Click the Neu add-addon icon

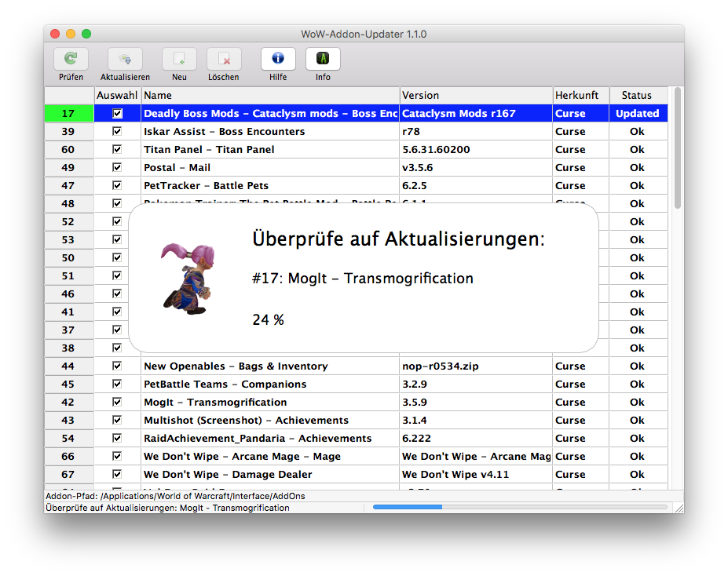tap(179, 59)
